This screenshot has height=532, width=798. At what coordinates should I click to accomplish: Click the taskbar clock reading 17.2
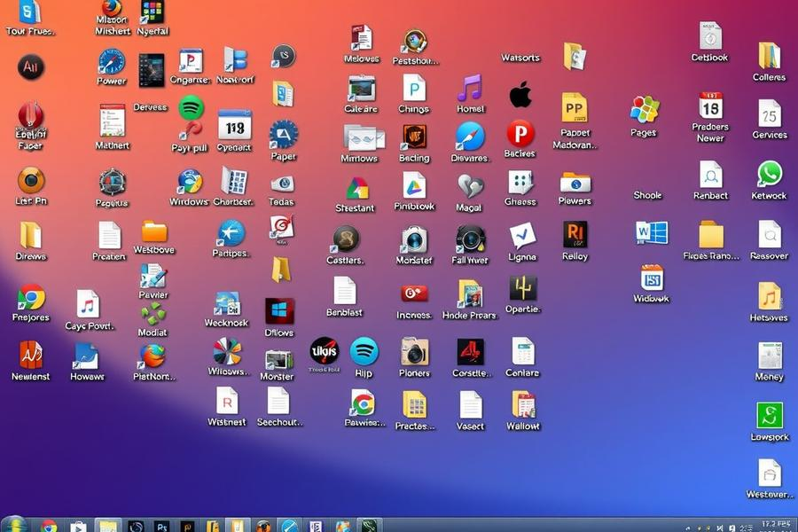coord(776,524)
